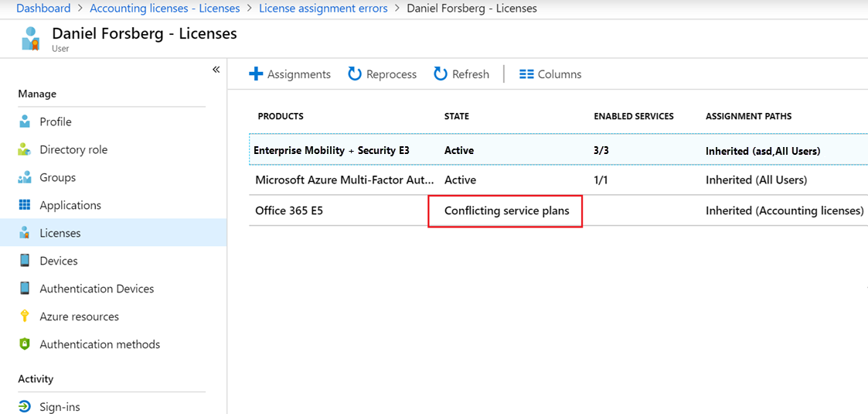868x414 pixels.
Task: Navigate to License assignment errors breadcrumb
Action: click(x=323, y=9)
